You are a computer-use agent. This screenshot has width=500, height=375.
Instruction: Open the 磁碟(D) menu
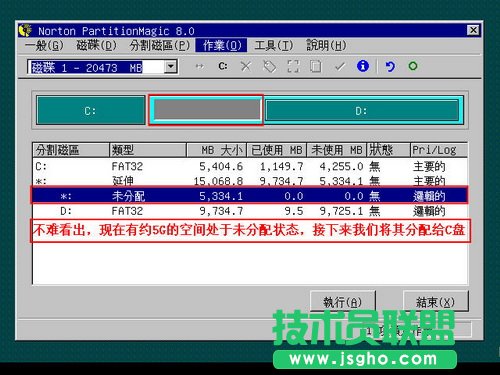(x=97, y=45)
